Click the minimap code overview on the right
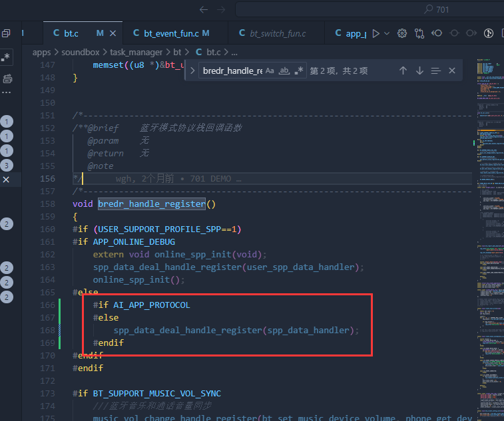This screenshot has height=421, width=504. click(x=490, y=239)
